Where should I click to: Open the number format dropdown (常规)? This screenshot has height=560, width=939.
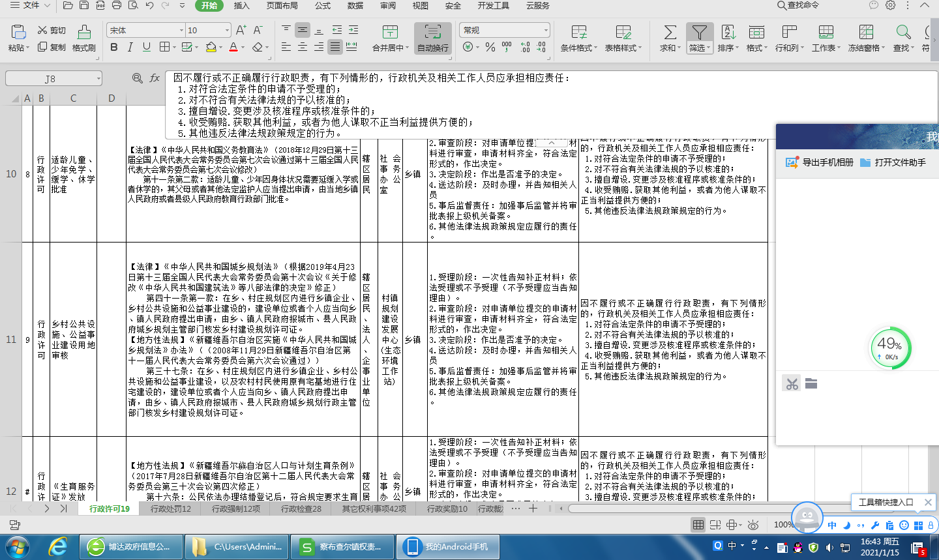click(x=546, y=31)
